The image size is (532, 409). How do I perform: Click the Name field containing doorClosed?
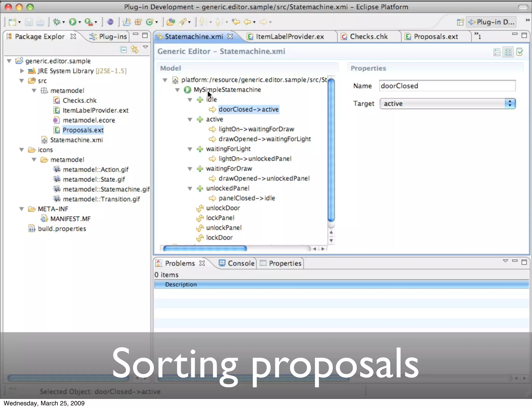[447, 86]
